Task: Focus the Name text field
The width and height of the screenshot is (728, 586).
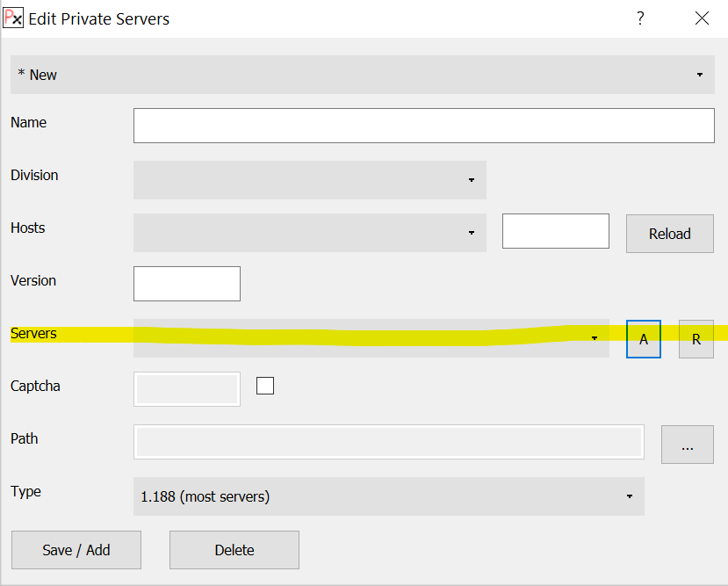Action: [x=423, y=126]
